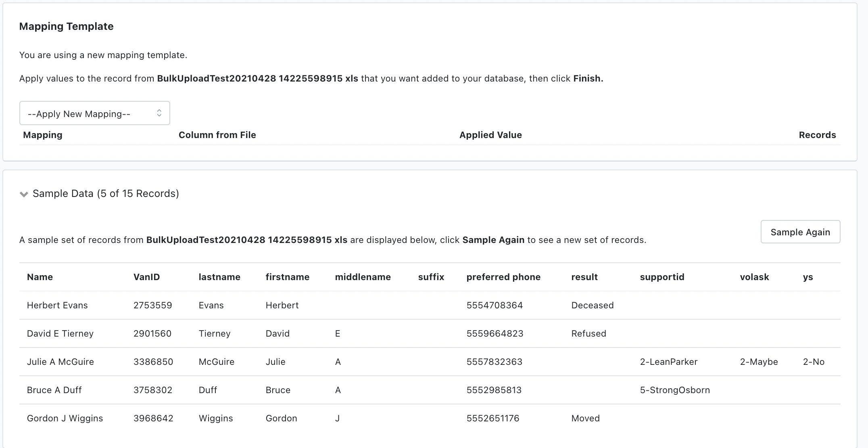The image size is (868, 448).
Task: Select the David E Tierney row
Action: coord(60,333)
